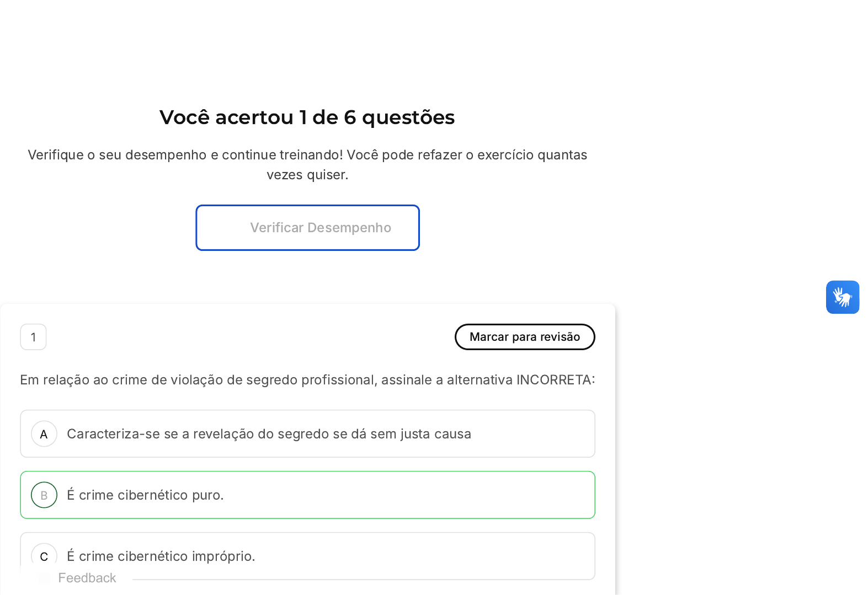Click the 'vezes quiser.' text line
The height and width of the screenshot is (595, 868).
tap(307, 175)
